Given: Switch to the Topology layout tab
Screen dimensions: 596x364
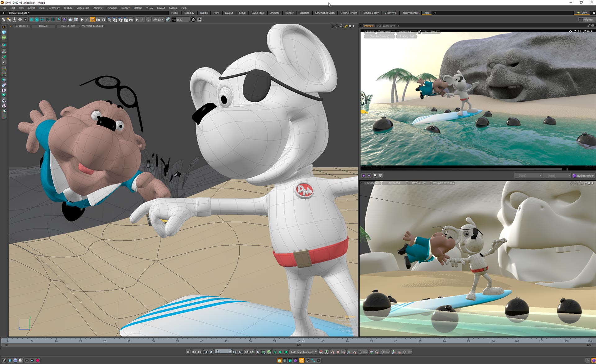Looking at the screenshot, I should tap(189, 13).
